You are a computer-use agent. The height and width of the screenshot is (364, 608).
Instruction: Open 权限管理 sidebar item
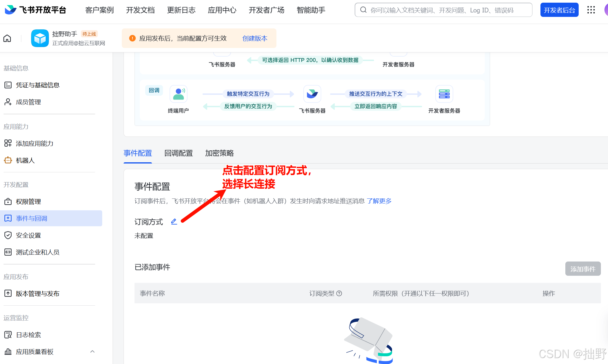[28, 201]
